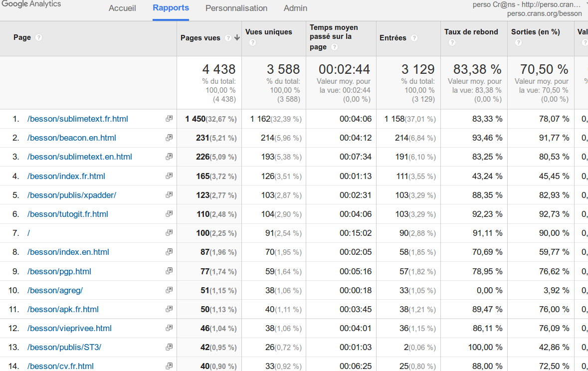Image resolution: width=588 pixels, height=371 pixels.
Task: Open the account selector dropdown arrow
Action: pos(586,4)
